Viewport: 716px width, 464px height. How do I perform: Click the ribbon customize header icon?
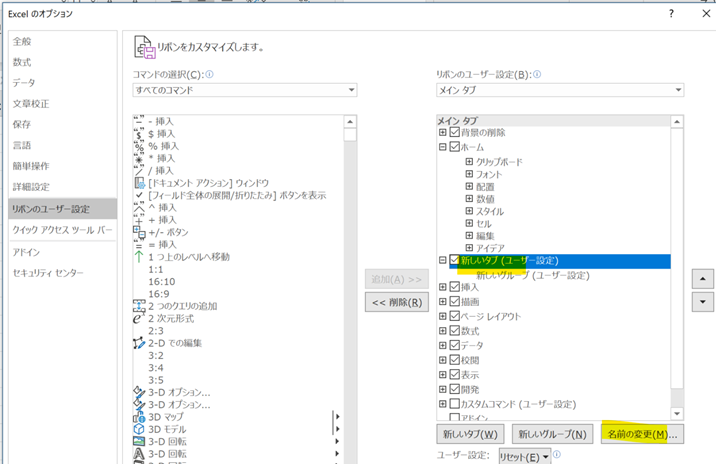tap(145, 47)
